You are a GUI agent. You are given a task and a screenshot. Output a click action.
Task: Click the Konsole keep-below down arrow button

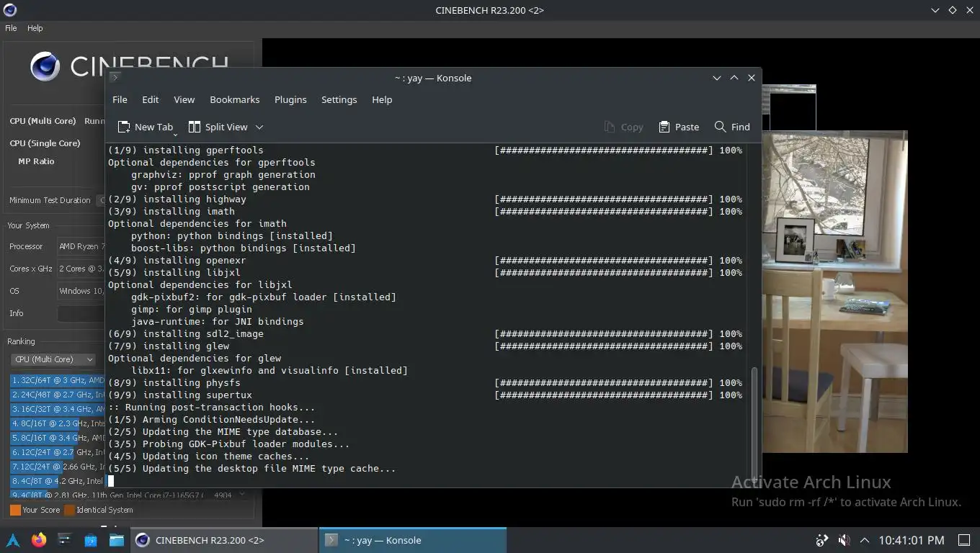pyautogui.click(x=716, y=78)
